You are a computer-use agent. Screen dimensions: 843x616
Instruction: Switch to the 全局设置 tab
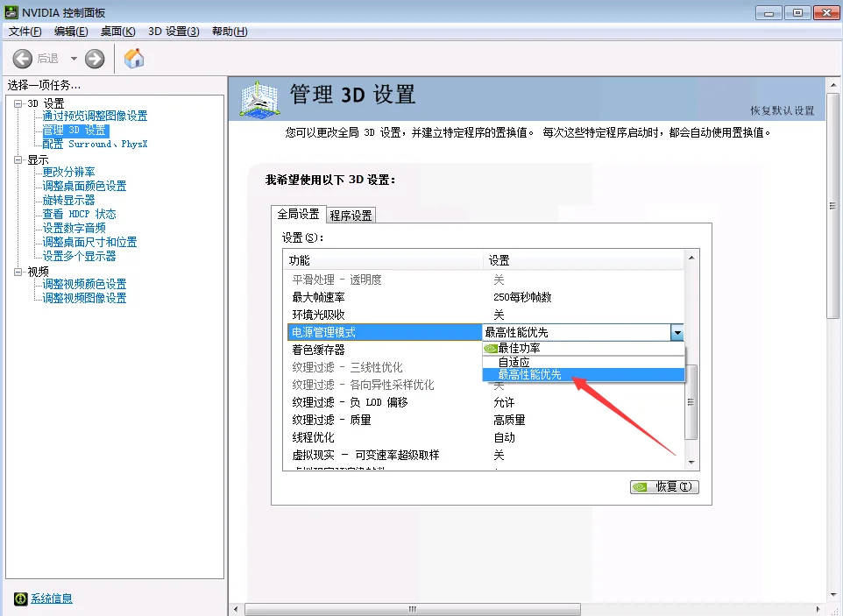299,214
